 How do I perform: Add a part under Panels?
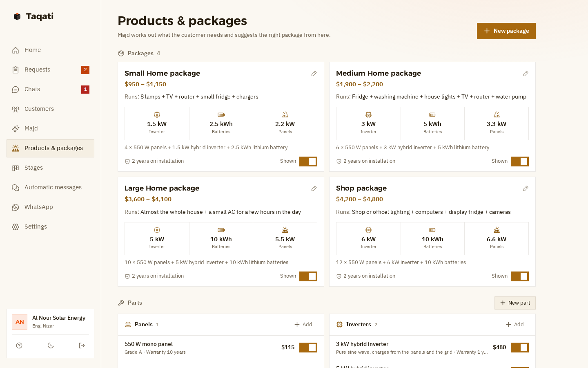point(303,325)
